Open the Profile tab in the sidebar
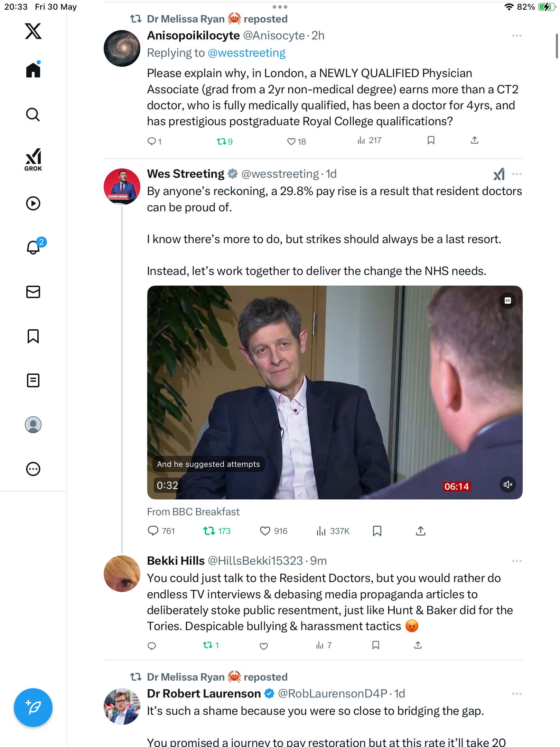 click(33, 425)
